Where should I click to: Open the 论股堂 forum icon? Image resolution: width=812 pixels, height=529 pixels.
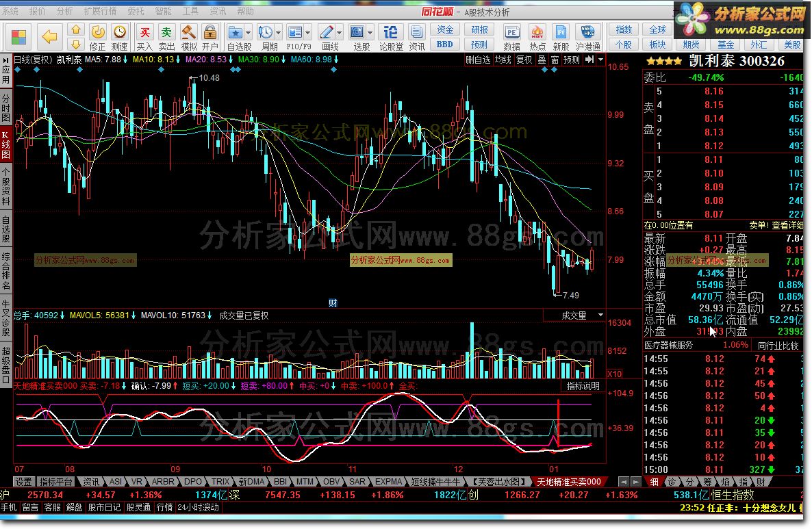tap(390, 33)
